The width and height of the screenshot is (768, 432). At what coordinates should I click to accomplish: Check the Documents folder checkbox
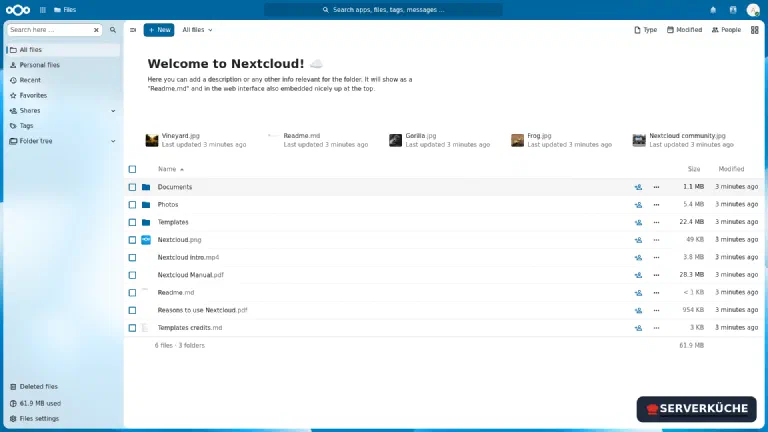coord(132,187)
